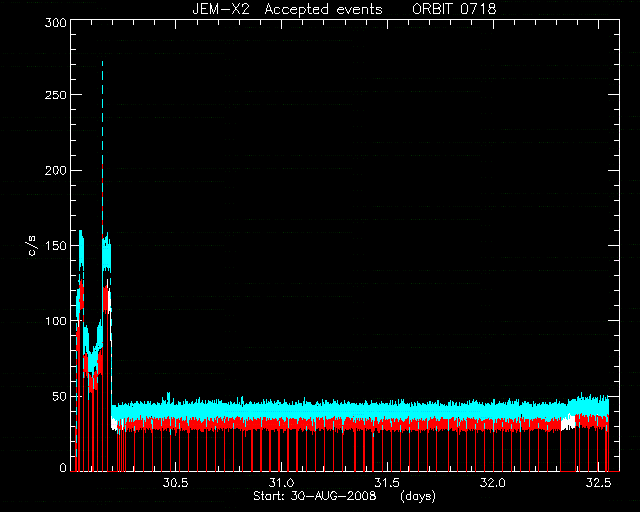Click the 30.5 x-axis tick label
640x512 pixels.
tap(176, 483)
